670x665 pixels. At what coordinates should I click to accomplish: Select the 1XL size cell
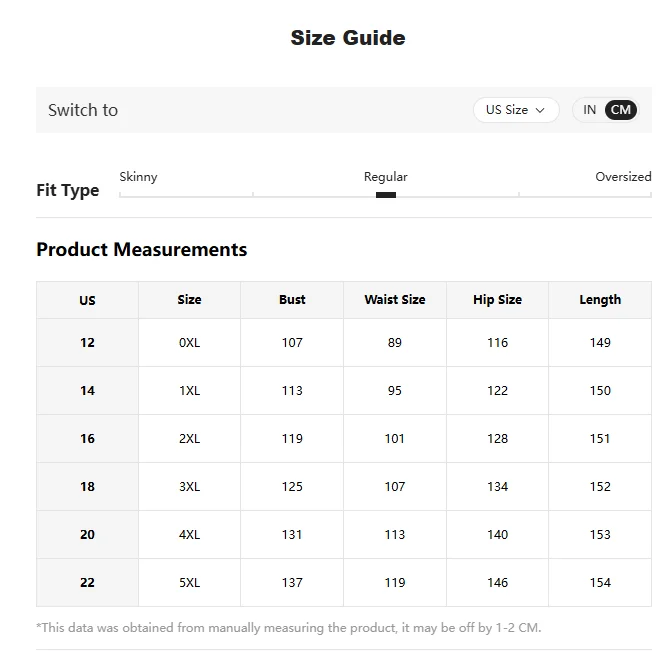[x=189, y=391]
